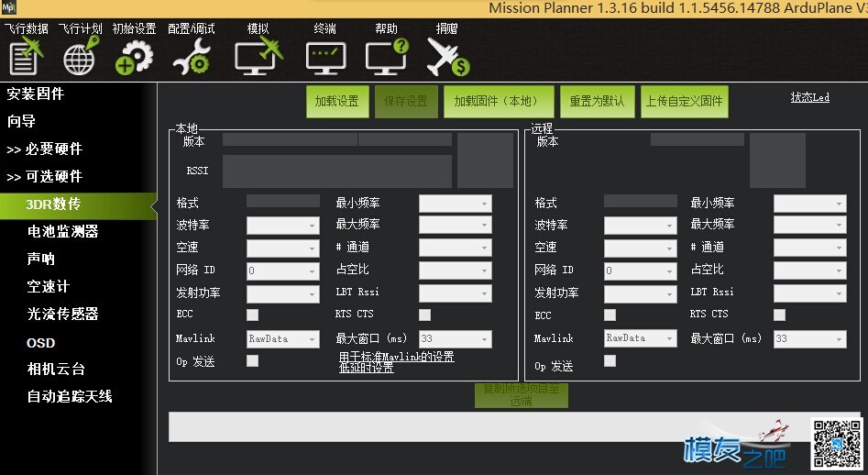Open remote 波特率 dropdown
Viewport: 868px width, 475px height.
641,226
